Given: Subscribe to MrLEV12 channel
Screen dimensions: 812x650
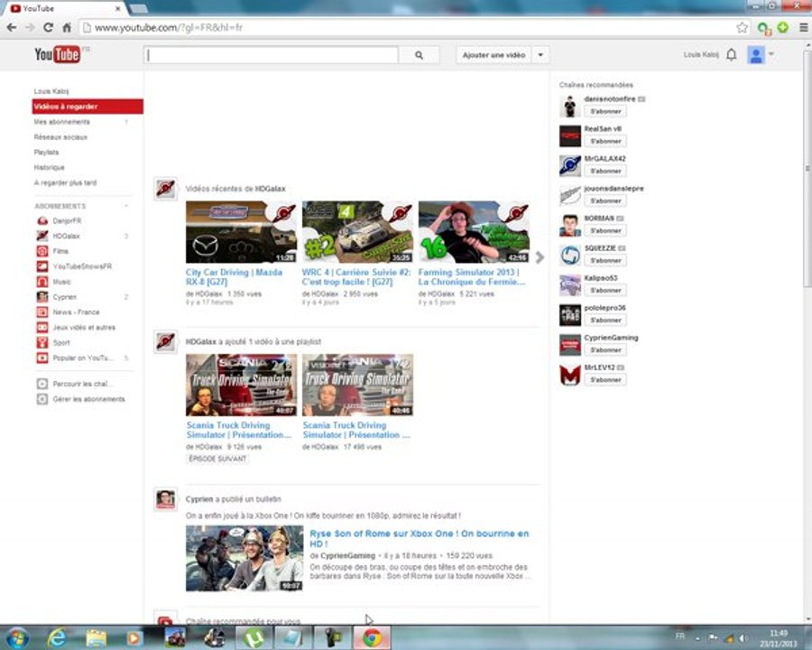Looking at the screenshot, I should pyautogui.click(x=605, y=380).
